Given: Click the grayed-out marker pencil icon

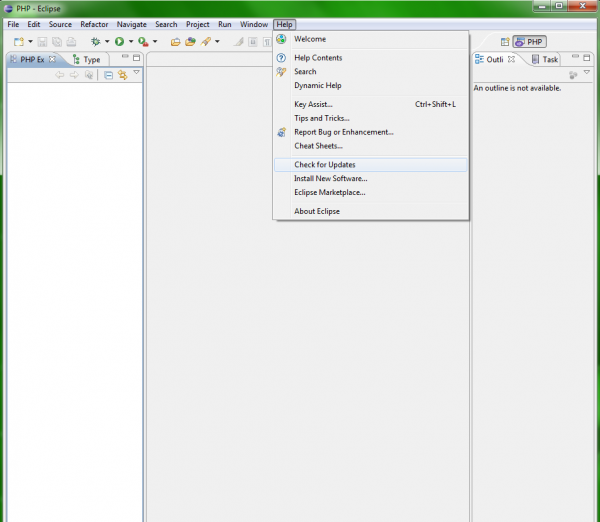Looking at the screenshot, I should point(239,41).
